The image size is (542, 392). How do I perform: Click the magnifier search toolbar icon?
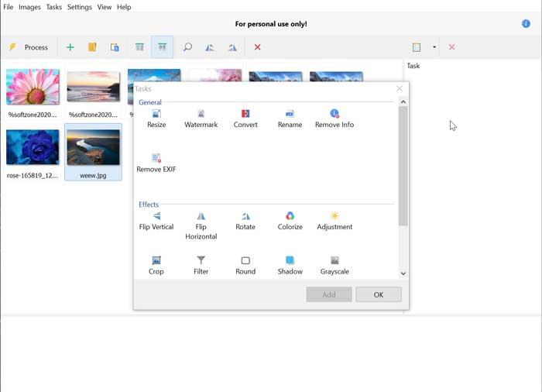(x=187, y=46)
